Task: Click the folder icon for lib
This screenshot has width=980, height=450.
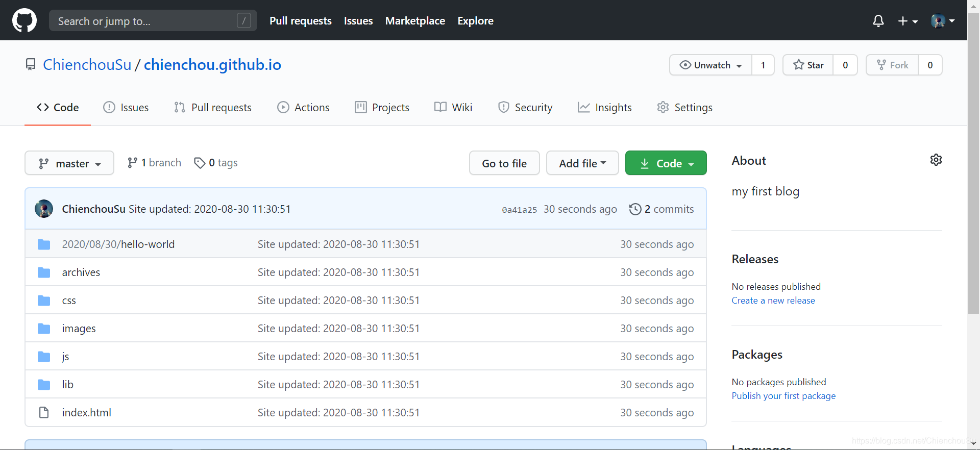Action: point(44,385)
